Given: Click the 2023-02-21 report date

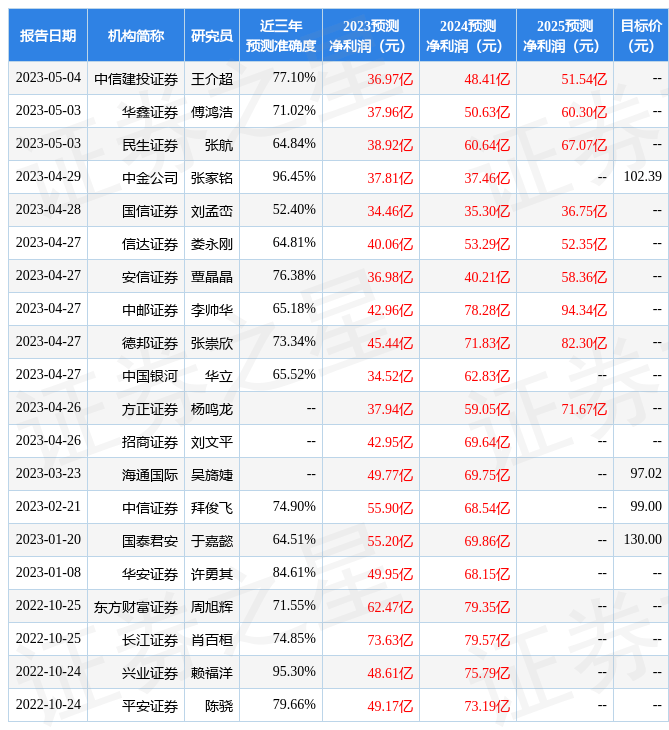Looking at the screenshot, I should pos(48,507).
